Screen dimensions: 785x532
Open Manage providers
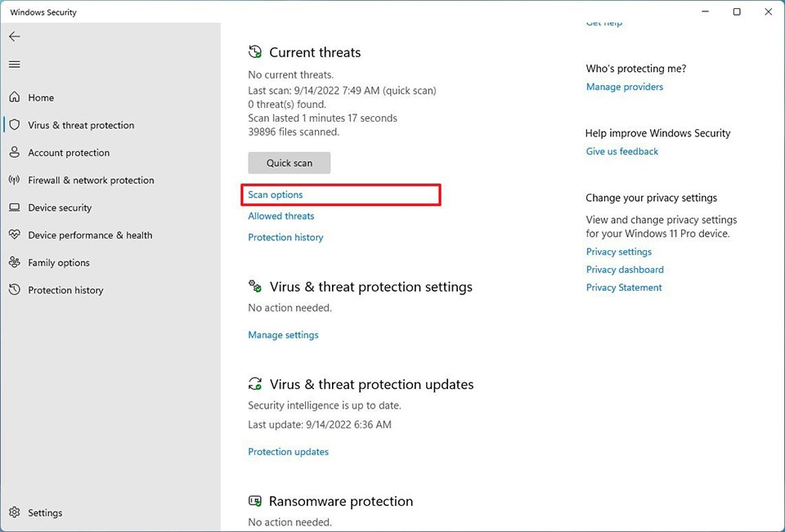pyautogui.click(x=624, y=87)
